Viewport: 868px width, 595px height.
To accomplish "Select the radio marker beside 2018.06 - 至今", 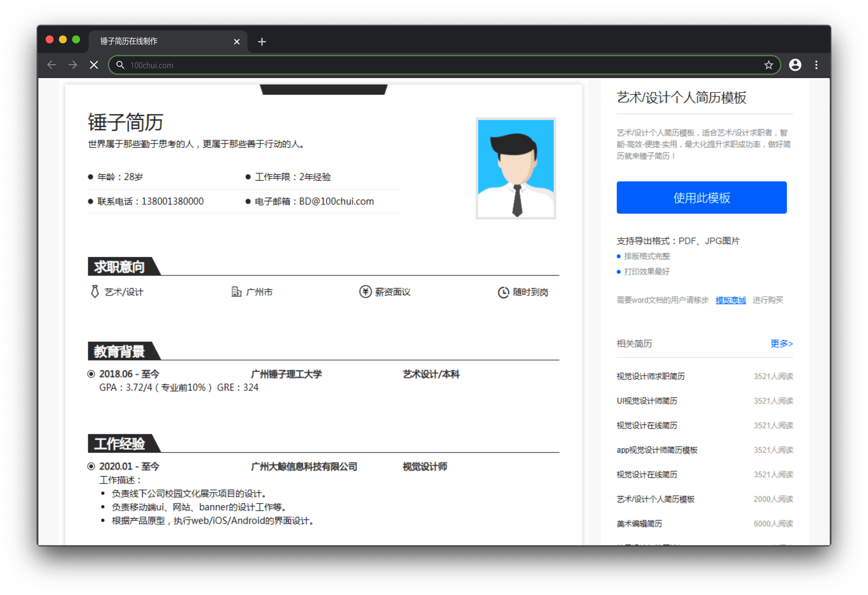I will [91, 374].
